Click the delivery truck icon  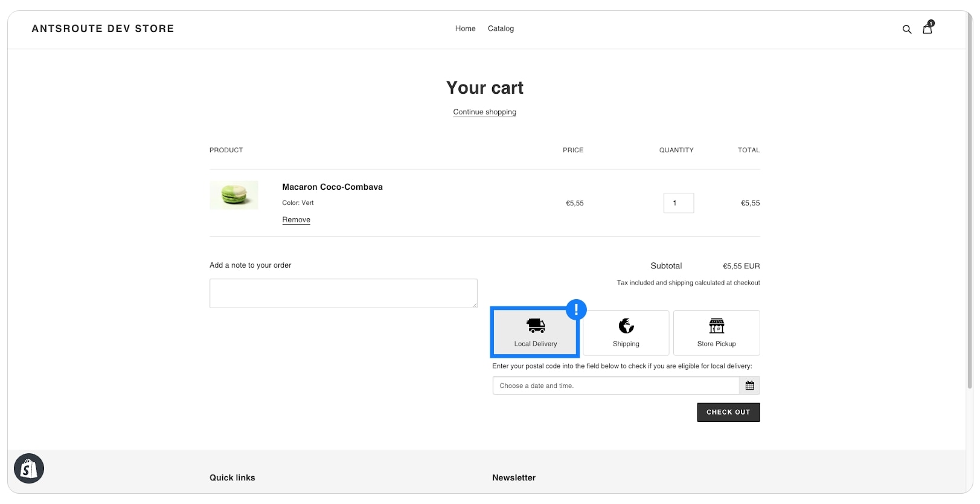[536, 326]
